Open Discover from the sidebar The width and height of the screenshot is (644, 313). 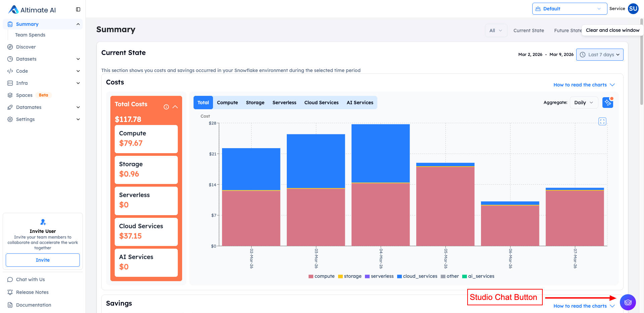click(26, 47)
